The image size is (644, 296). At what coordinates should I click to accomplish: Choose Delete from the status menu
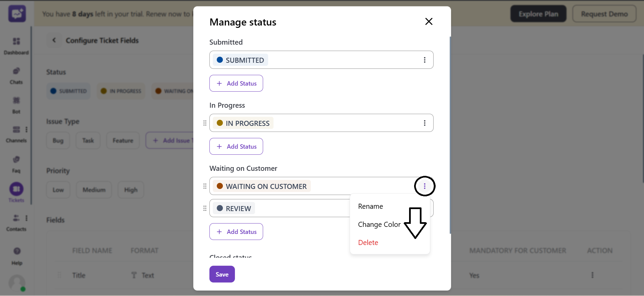click(368, 243)
